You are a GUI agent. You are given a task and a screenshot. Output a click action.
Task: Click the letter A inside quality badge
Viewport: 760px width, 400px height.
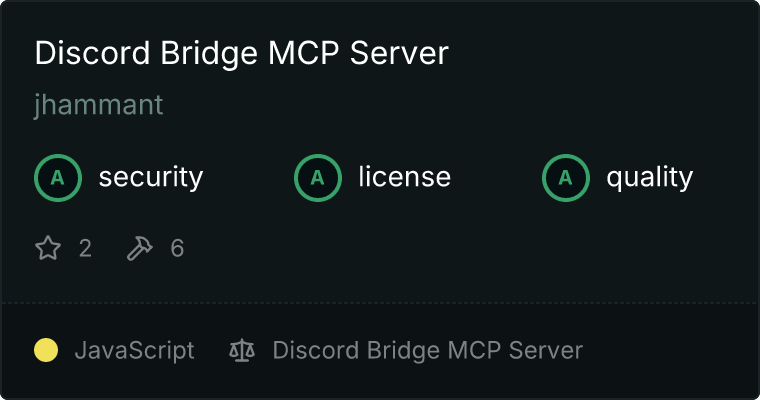point(566,178)
